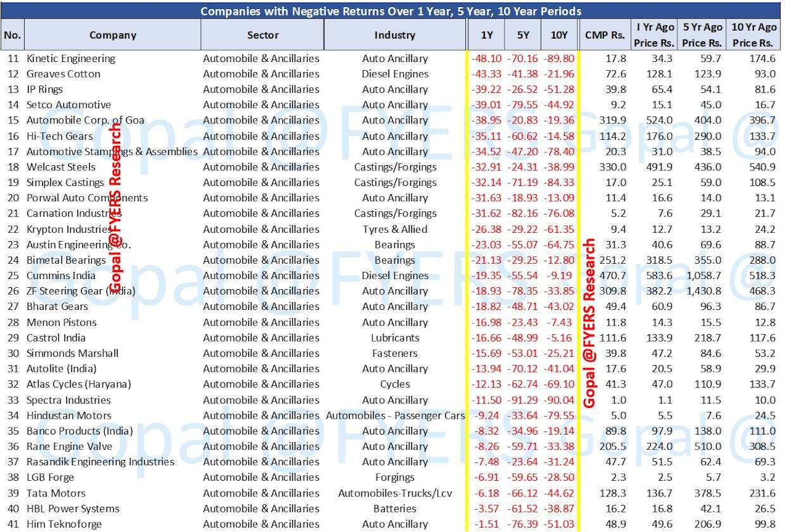785x532 pixels.
Task: Select the Cycles industry cell
Action: 395,384
